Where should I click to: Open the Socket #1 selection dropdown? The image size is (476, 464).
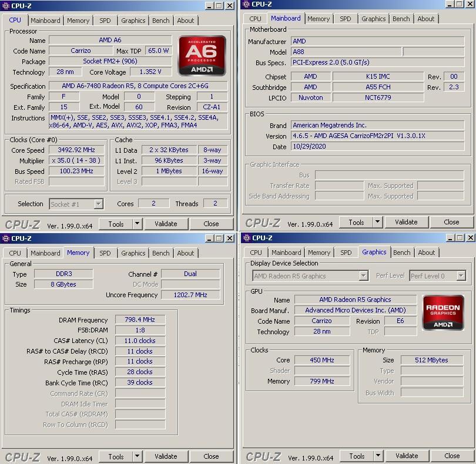click(98, 204)
